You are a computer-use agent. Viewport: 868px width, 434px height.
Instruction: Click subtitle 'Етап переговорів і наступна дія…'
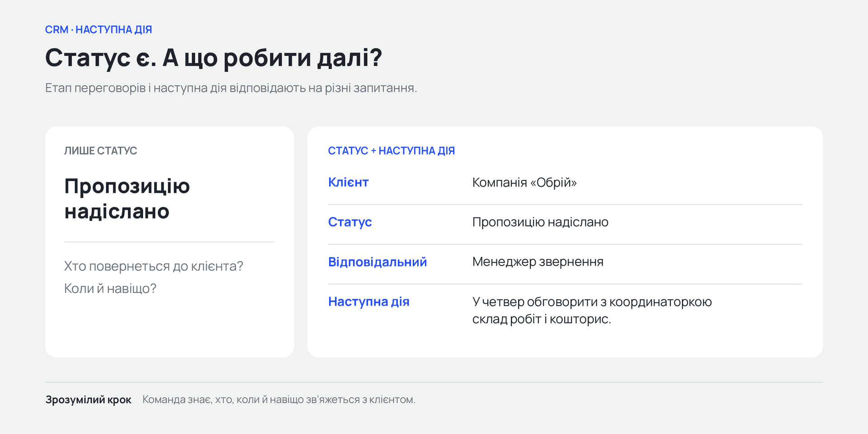point(231,88)
